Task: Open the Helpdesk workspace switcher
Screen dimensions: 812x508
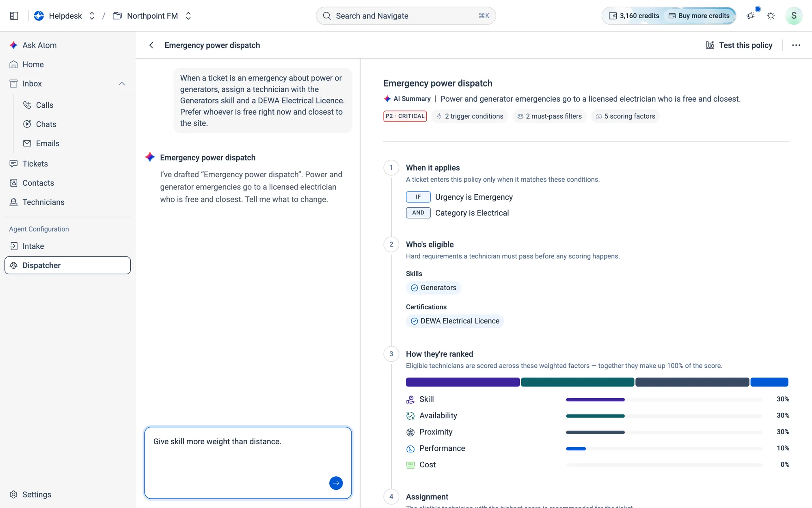Action: click(65, 16)
